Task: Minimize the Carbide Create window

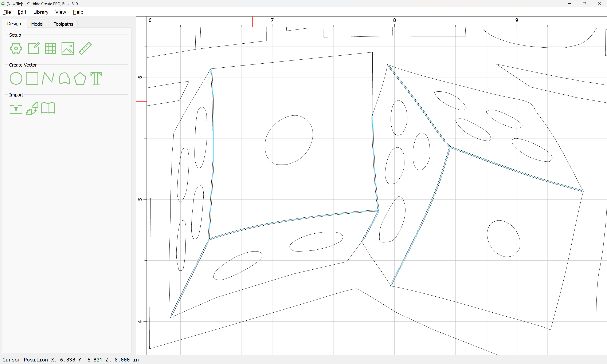Action: [x=570, y=4]
